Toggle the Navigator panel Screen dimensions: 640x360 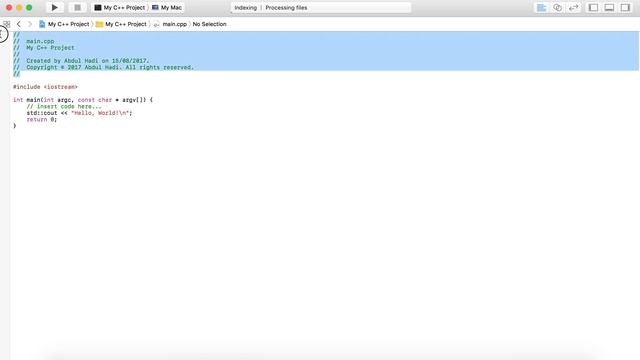[593, 7]
